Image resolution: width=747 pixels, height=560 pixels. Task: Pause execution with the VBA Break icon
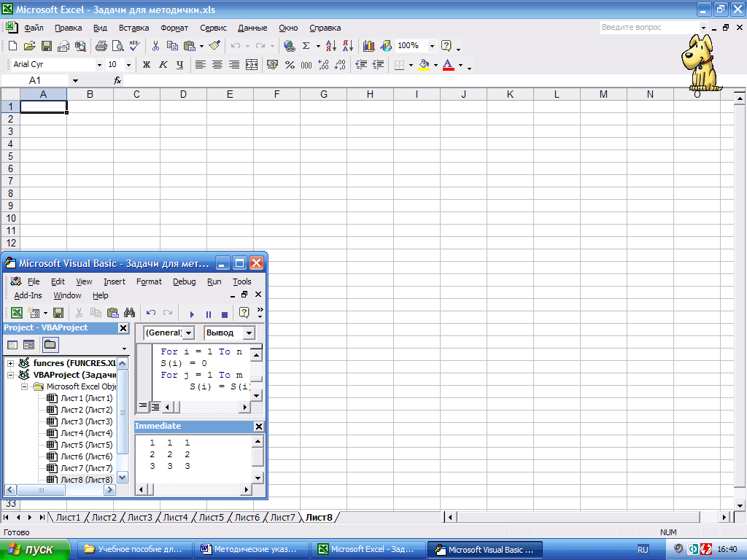(208, 314)
